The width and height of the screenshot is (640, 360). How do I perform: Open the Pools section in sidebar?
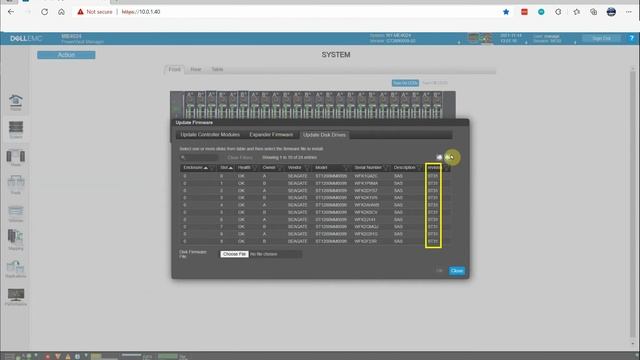pos(16,186)
